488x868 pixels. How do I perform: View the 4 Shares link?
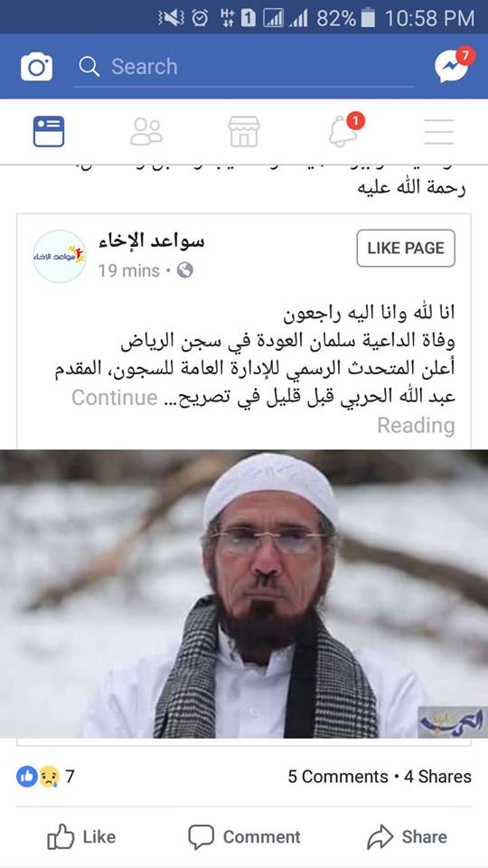tap(437, 777)
